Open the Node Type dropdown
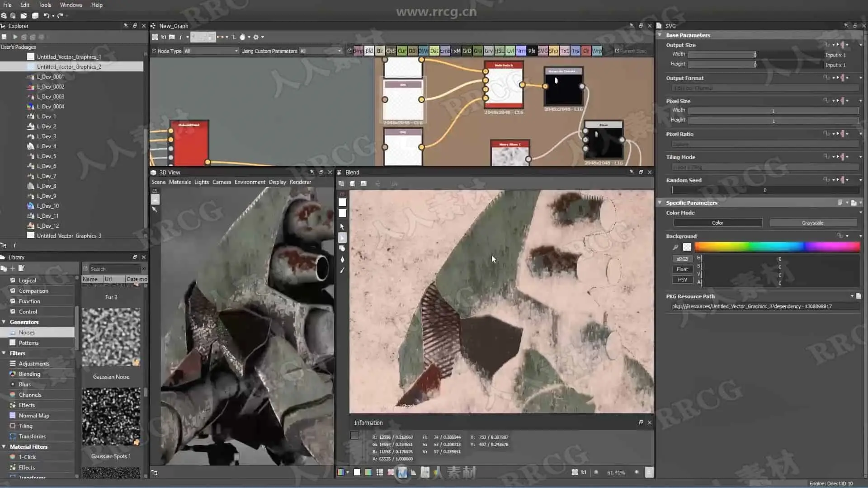Viewport: 868px width, 488px height. click(211, 51)
